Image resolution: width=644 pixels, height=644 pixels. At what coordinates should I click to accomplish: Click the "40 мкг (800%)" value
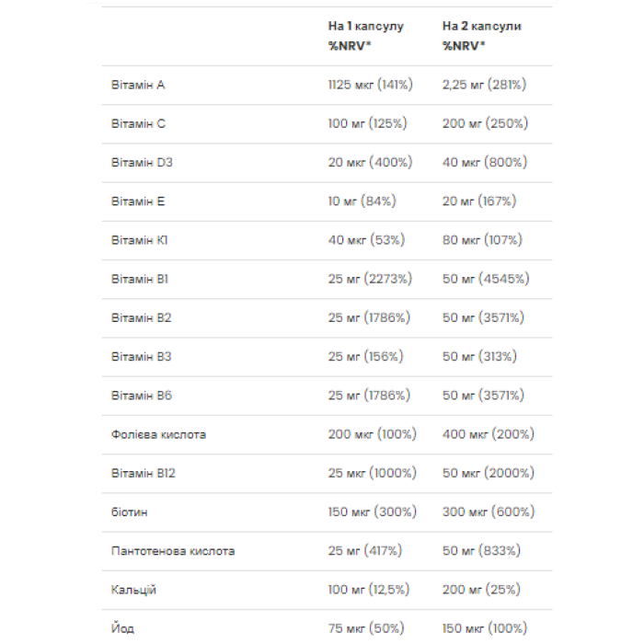484,162
